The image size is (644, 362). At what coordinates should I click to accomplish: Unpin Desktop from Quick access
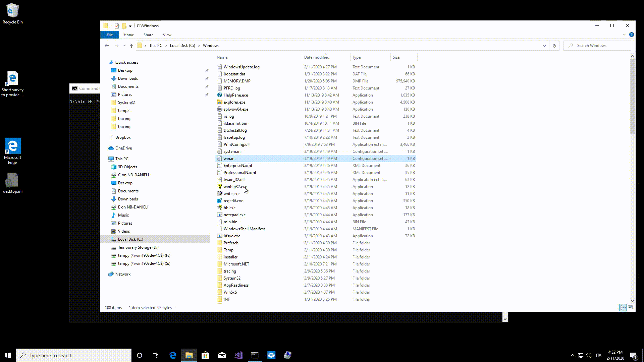coord(207,70)
